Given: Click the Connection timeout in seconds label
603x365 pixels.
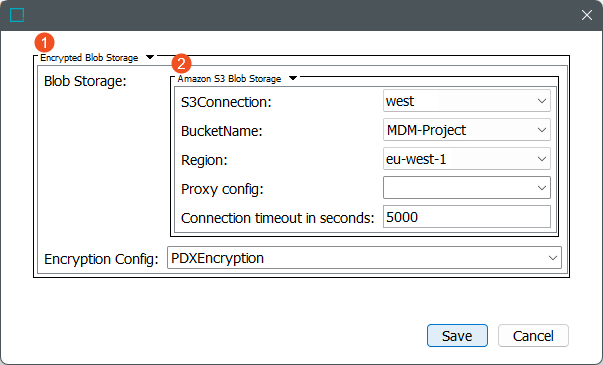Looking at the screenshot, I should click(277, 218).
